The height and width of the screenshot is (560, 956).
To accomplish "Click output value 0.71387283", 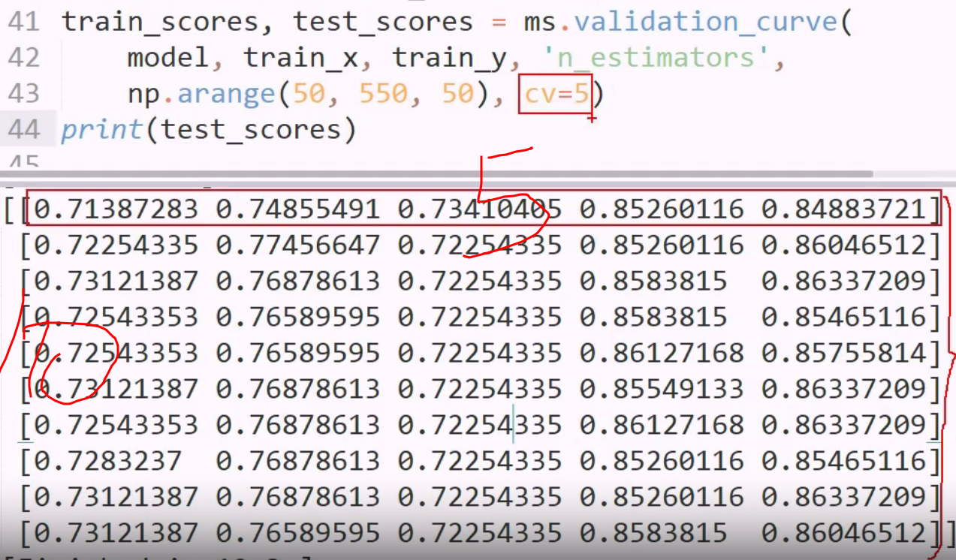I will [x=116, y=208].
